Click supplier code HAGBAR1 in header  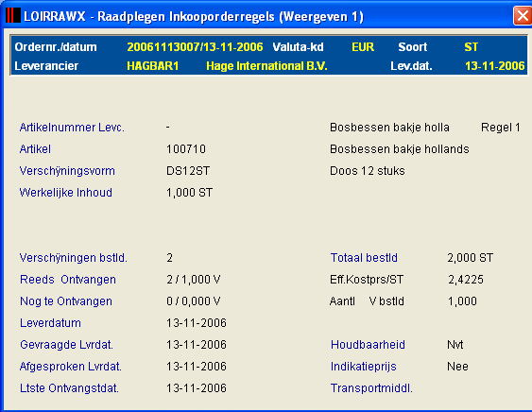tap(153, 66)
